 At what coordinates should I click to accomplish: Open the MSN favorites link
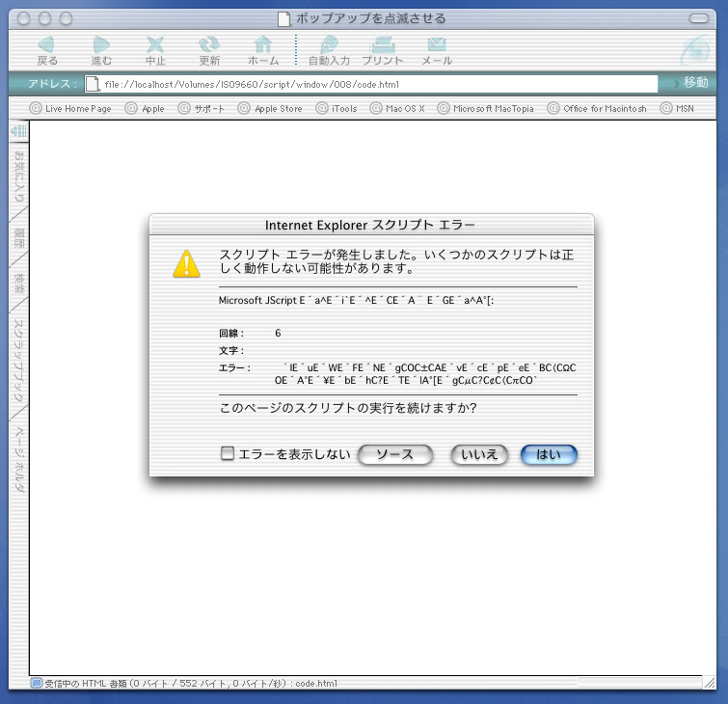(x=677, y=109)
